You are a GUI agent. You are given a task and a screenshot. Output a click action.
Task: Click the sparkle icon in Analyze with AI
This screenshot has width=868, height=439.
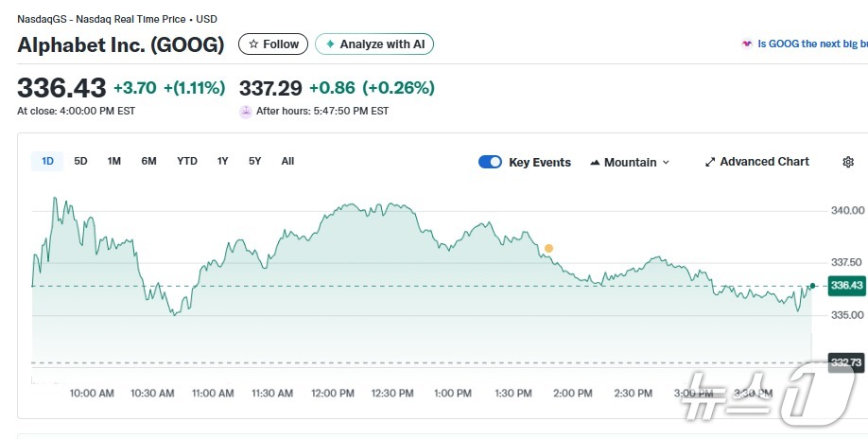pos(330,44)
